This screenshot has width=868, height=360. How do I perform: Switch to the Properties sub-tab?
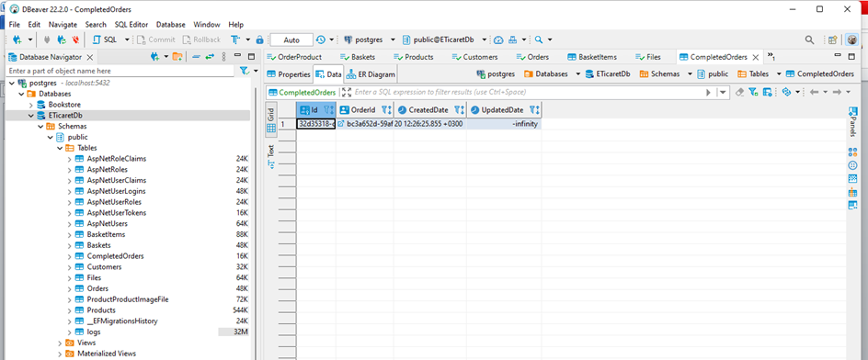(x=289, y=74)
